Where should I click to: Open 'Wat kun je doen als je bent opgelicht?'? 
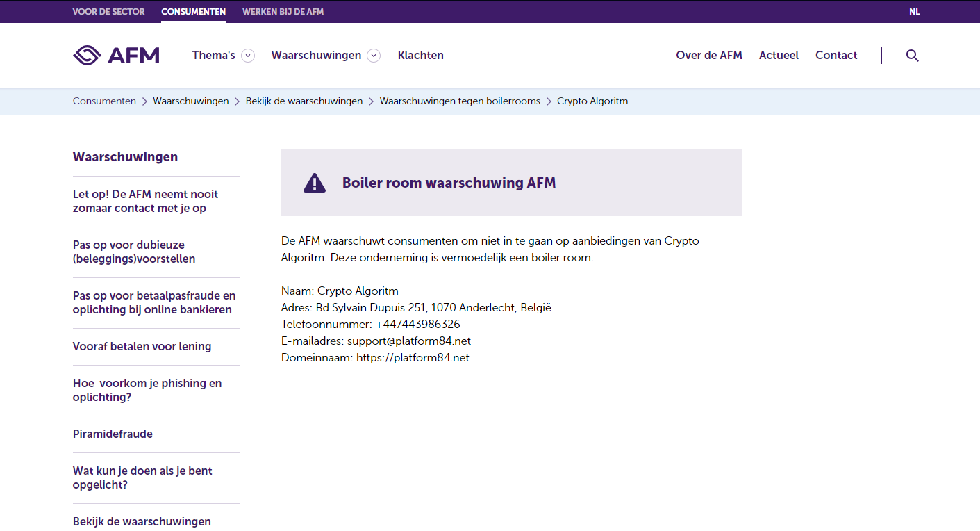142,478
